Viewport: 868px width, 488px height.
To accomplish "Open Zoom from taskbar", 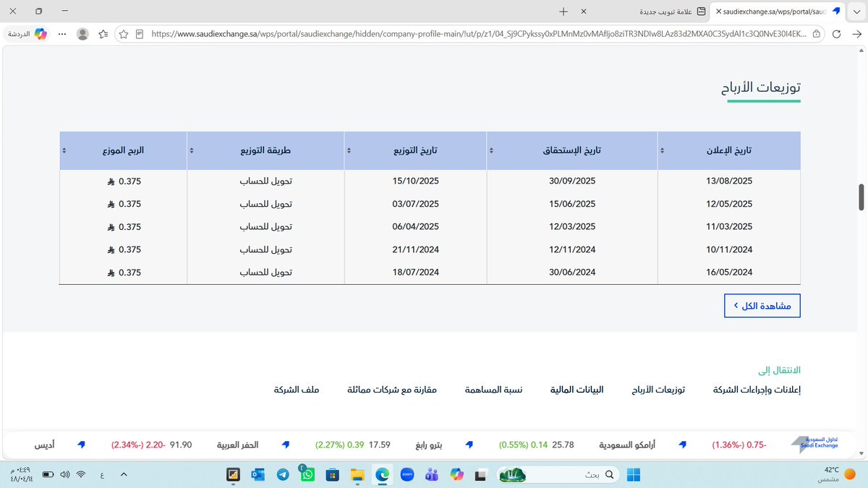I will pos(407,474).
